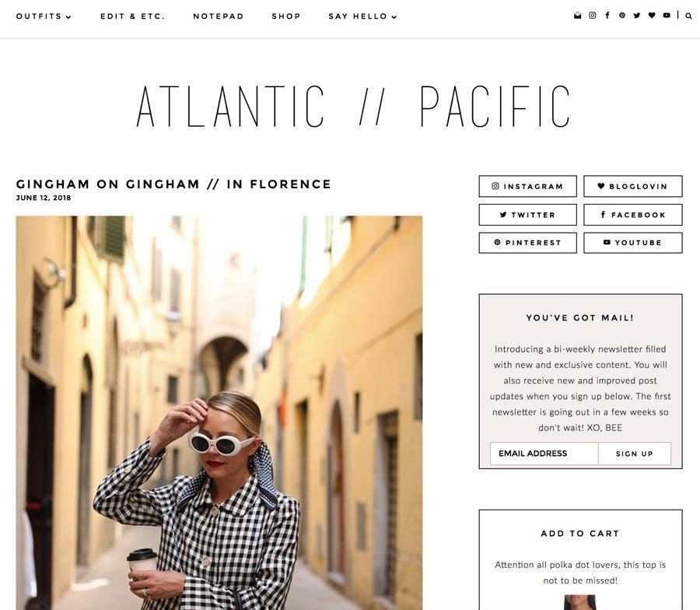
Task: Click the Twitter bird icon in header
Action: 637,16
